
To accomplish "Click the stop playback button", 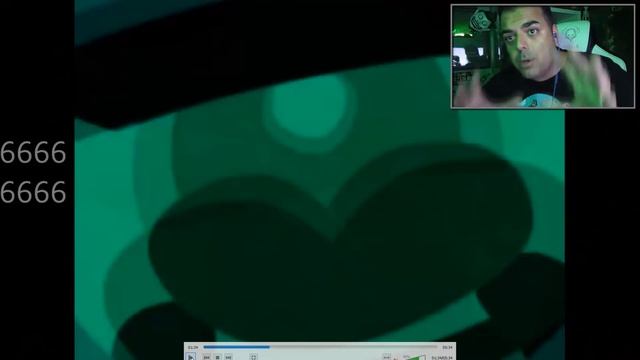I will point(218,357).
